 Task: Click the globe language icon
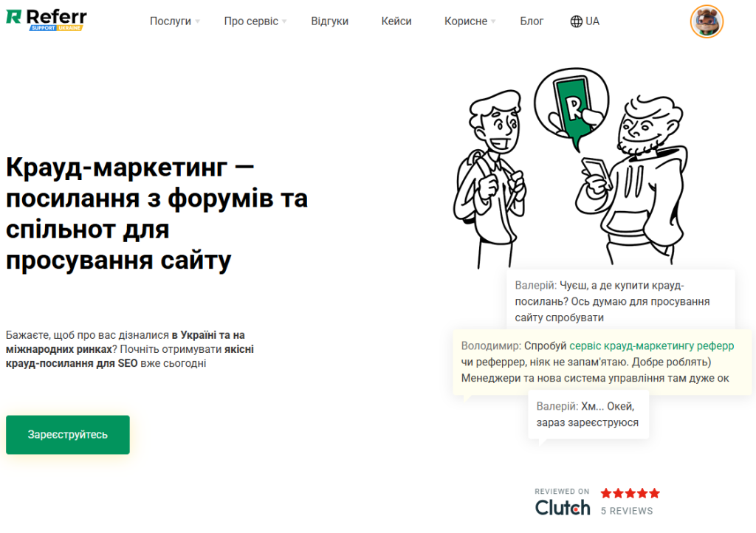tap(576, 21)
